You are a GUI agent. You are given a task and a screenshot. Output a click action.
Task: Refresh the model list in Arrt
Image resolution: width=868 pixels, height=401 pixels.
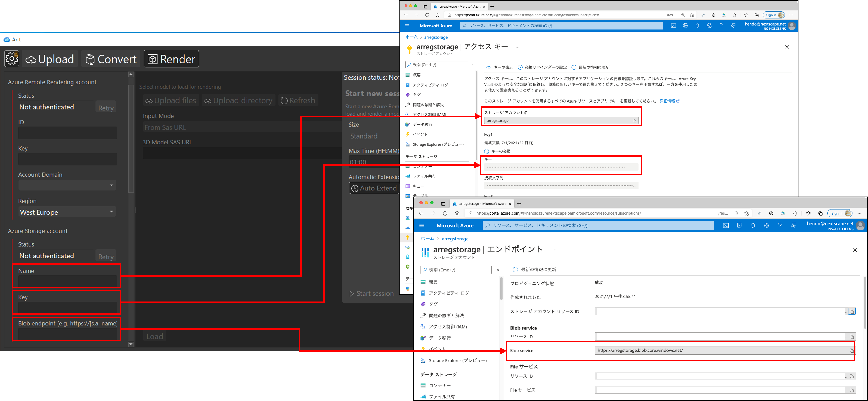point(298,100)
